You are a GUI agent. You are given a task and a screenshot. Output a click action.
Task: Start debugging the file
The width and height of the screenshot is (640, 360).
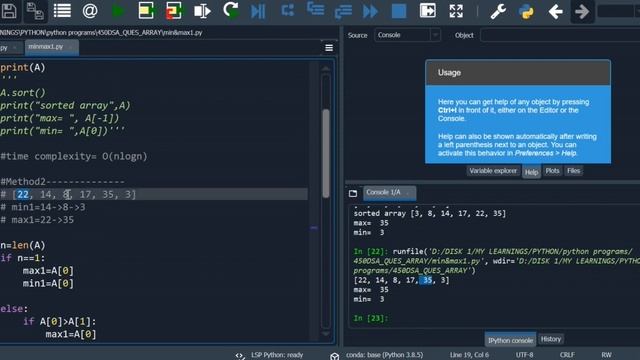coord(258,11)
